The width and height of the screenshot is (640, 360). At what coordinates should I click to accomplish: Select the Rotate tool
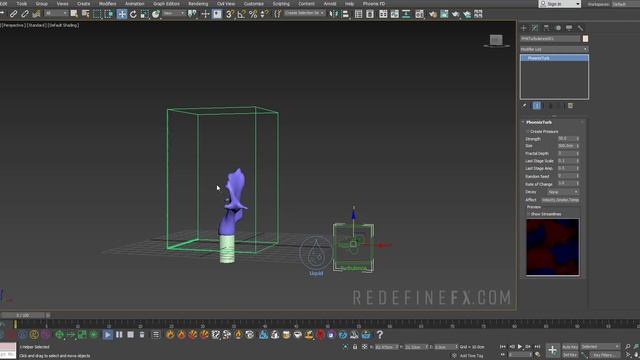[x=133, y=14]
